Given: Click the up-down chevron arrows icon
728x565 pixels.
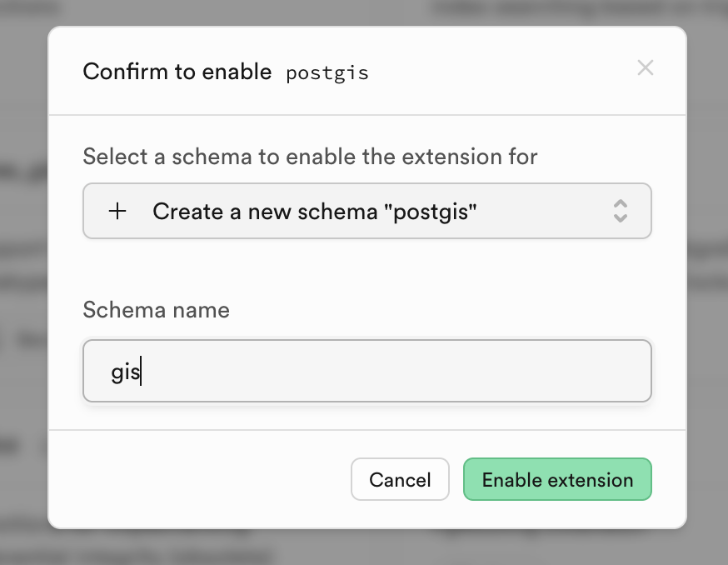Looking at the screenshot, I should 620,211.
